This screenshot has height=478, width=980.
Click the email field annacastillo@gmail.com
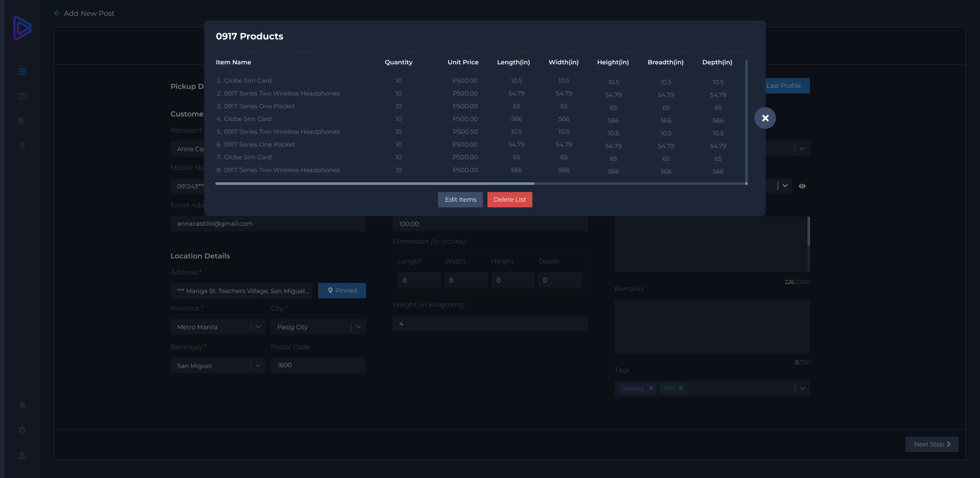tap(268, 224)
